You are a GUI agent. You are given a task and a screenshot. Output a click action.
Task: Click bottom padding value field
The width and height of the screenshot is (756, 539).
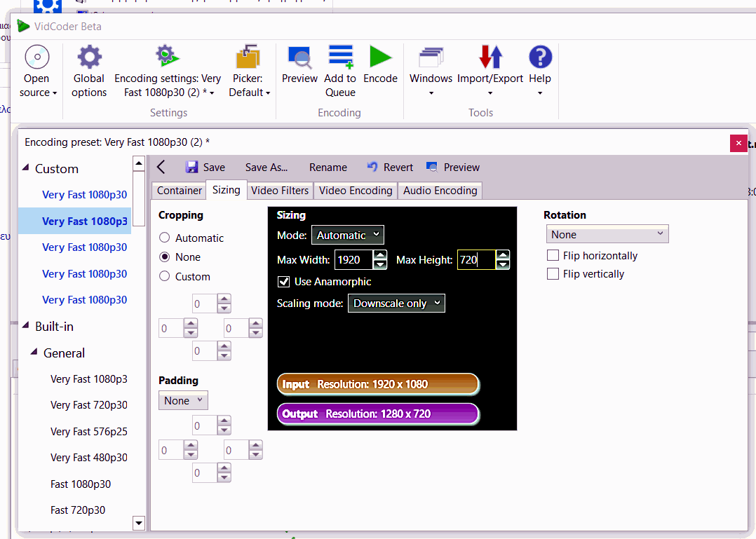pyautogui.click(x=205, y=472)
